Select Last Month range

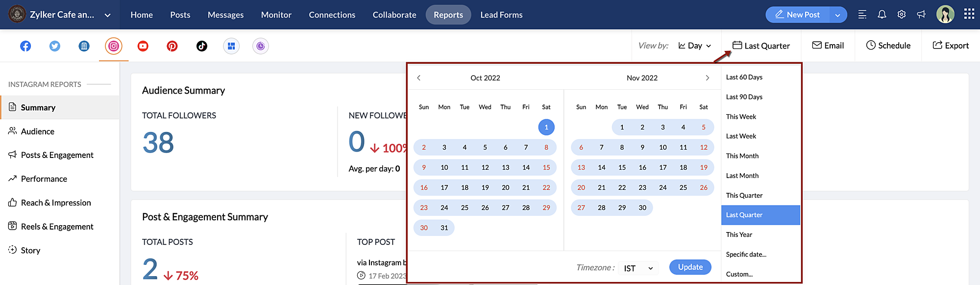[x=761, y=176]
